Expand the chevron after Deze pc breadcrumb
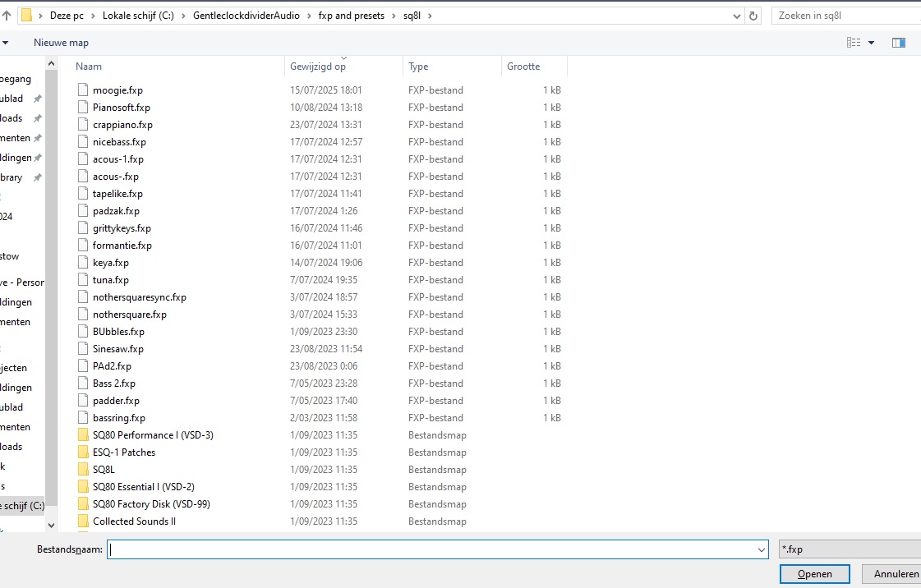The width and height of the screenshot is (921, 588). click(93, 16)
